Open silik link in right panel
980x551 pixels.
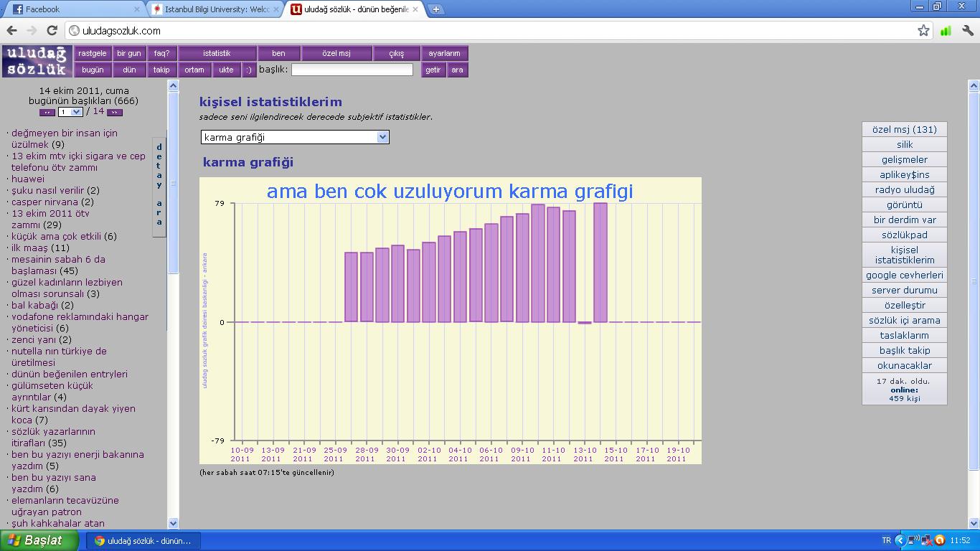pyautogui.click(x=905, y=144)
